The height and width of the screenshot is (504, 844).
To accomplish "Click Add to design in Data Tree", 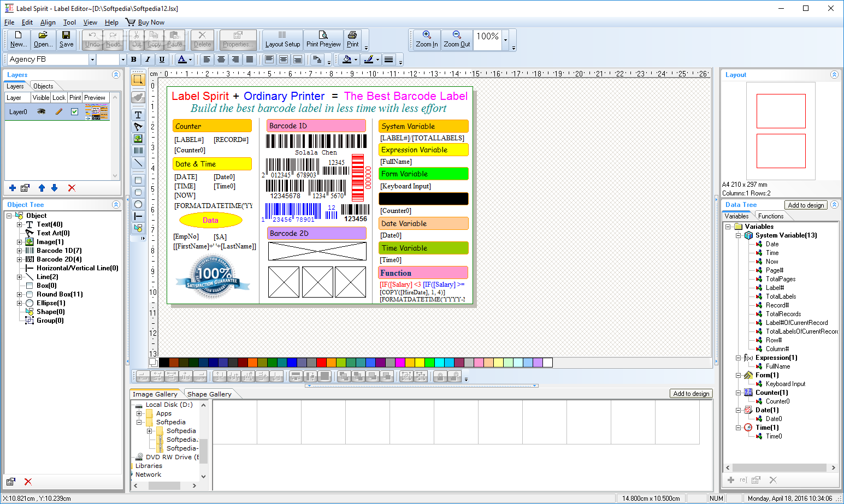I will coord(806,205).
